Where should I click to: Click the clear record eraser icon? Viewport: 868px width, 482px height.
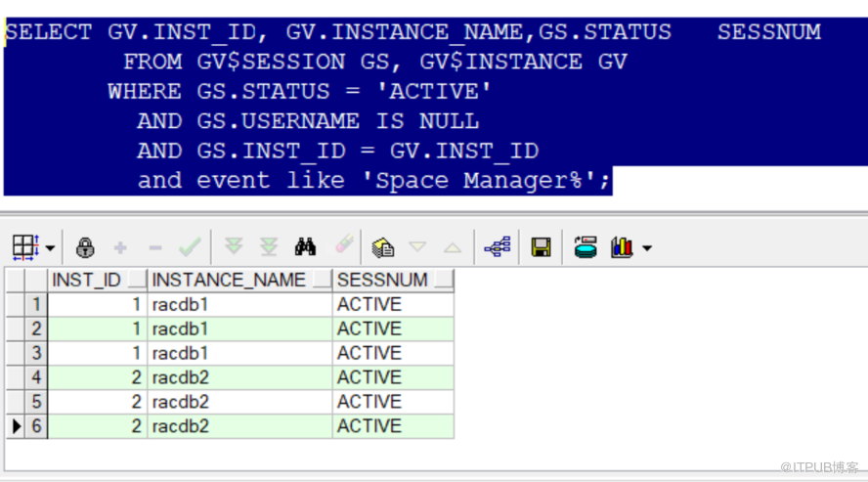click(343, 245)
